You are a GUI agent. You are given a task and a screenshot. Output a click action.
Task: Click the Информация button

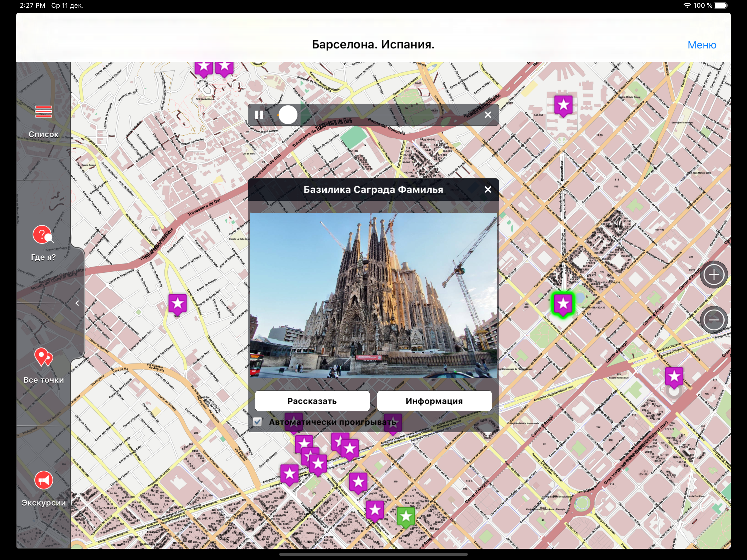coord(434,401)
